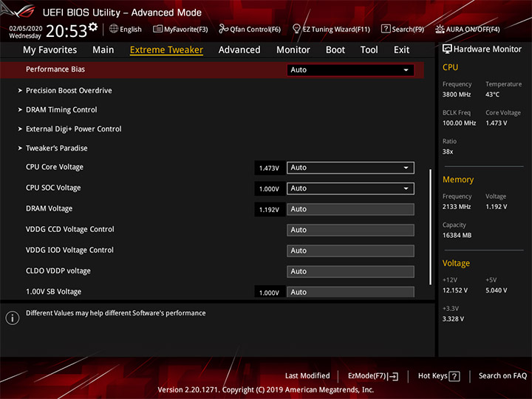This screenshot has height=399, width=532.
Task: Open the Monitor tab
Action: [293, 50]
